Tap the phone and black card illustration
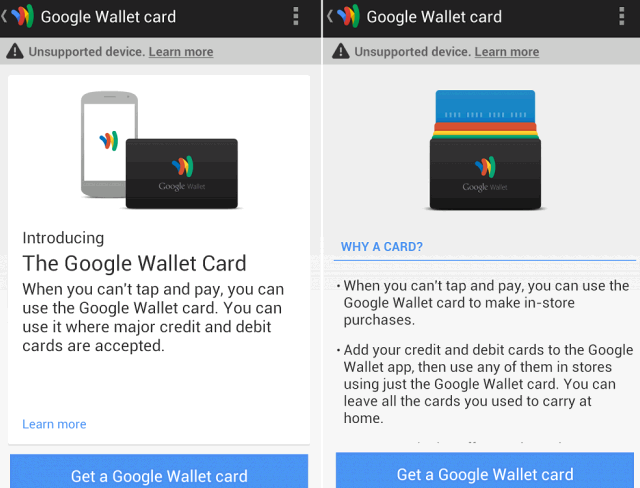Screen dimensions: 640x488 [159, 150]
